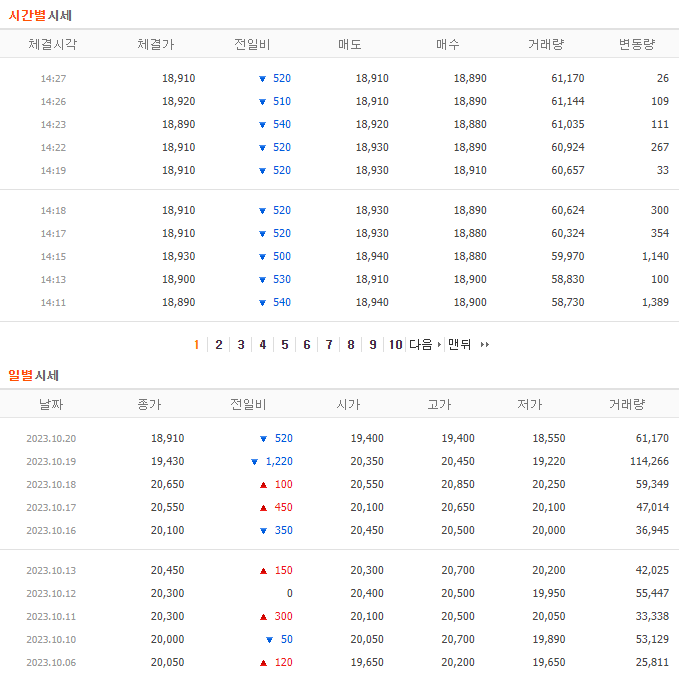Click the blue down arrow at 14:15
Screen dimensions: 679x676
[262, 257]
